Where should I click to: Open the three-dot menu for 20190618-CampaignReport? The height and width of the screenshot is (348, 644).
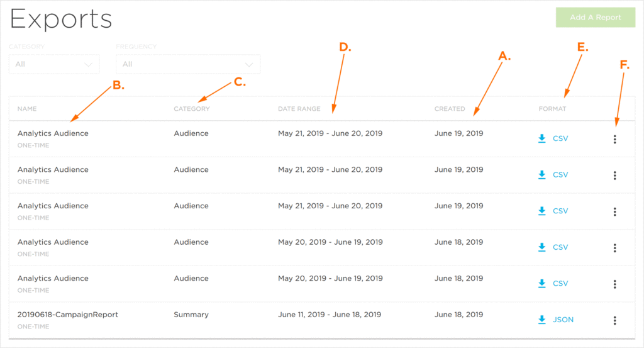coord(615,320)
